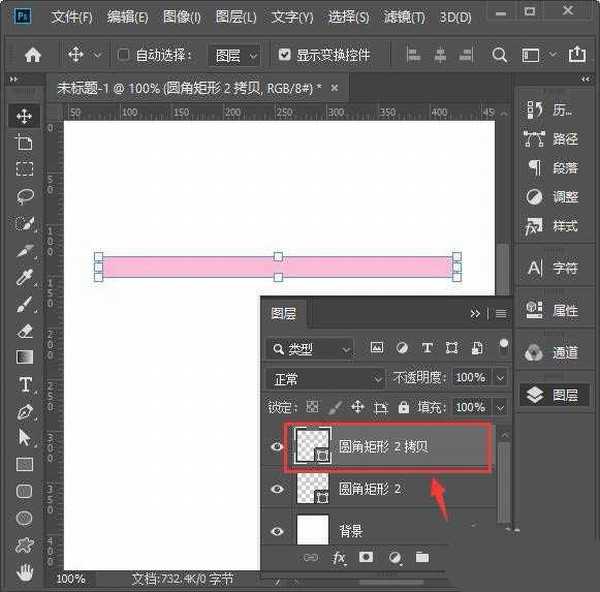Viewport: 600px width, 592px height.
Task: Click align right edges icon
Action: click(x=466, y=55)
